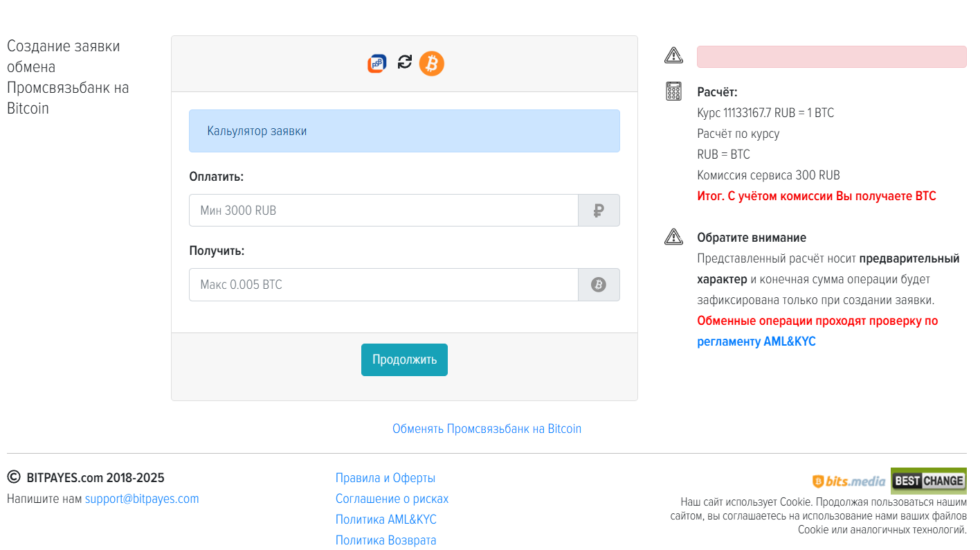Click the RUB = BTC text line

724,154
